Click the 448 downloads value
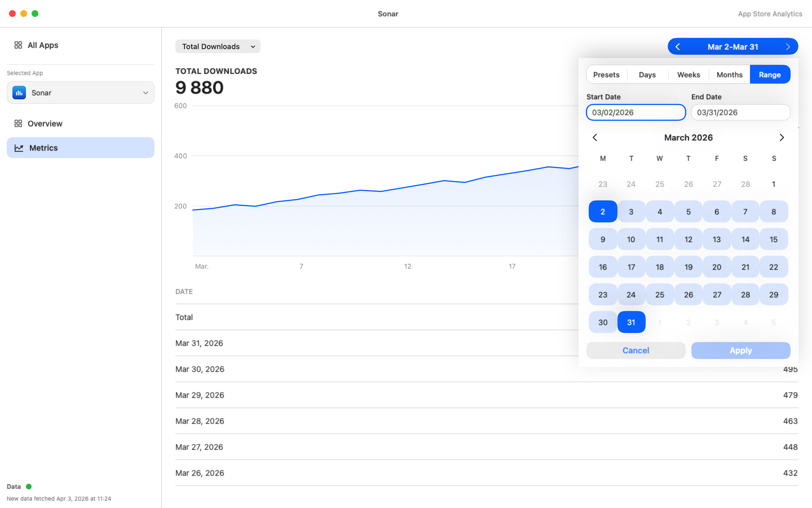The width and height of the screenshot is (812, 508). coord(790,447)
